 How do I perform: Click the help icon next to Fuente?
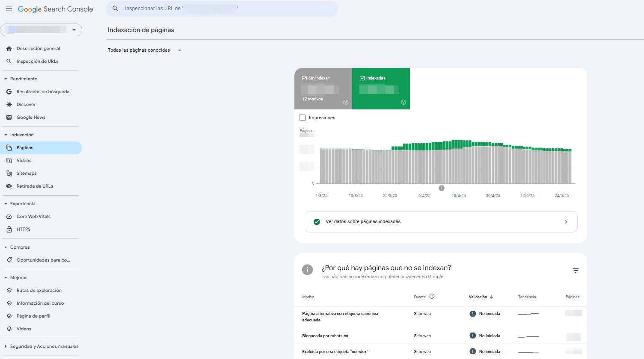coord(432,297)
